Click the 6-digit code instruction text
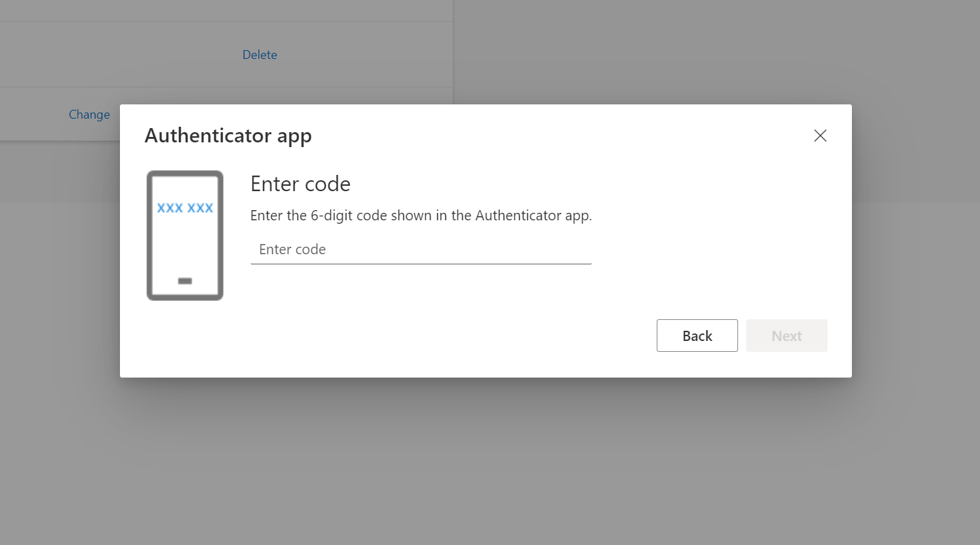Viewport: 980px width, 545px height. [x=421, y=216]
